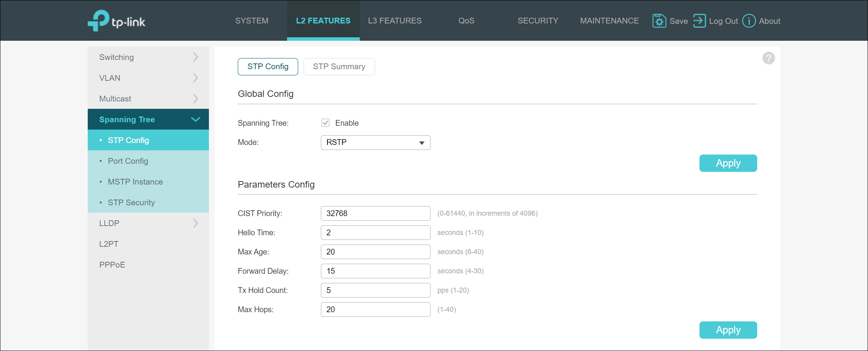Image resolution: width=868 pixels, height=351 pixels.
Task: Select Port Config in the sidebar
Action: (x=128, y=161)
